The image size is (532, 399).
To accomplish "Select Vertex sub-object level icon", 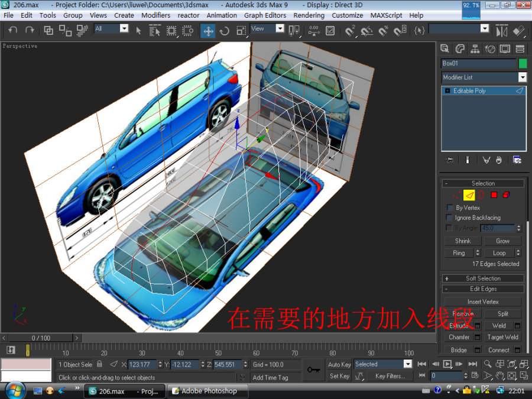I will coord(456,195).
